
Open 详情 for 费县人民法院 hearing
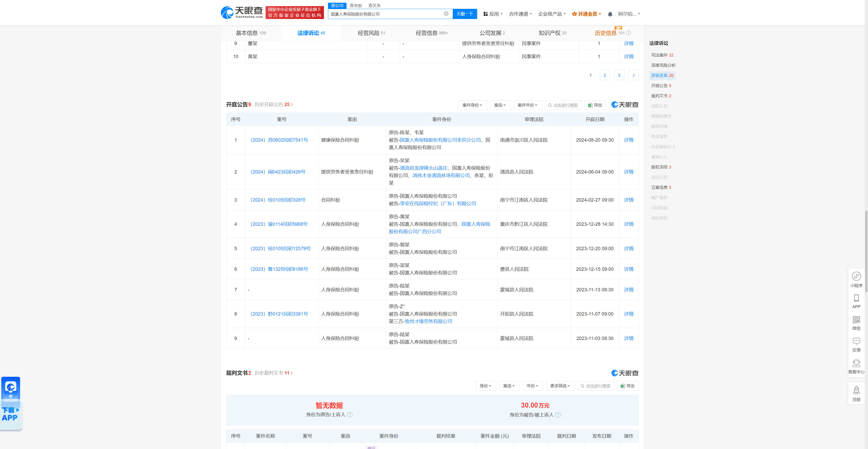[x=628, y=269]
